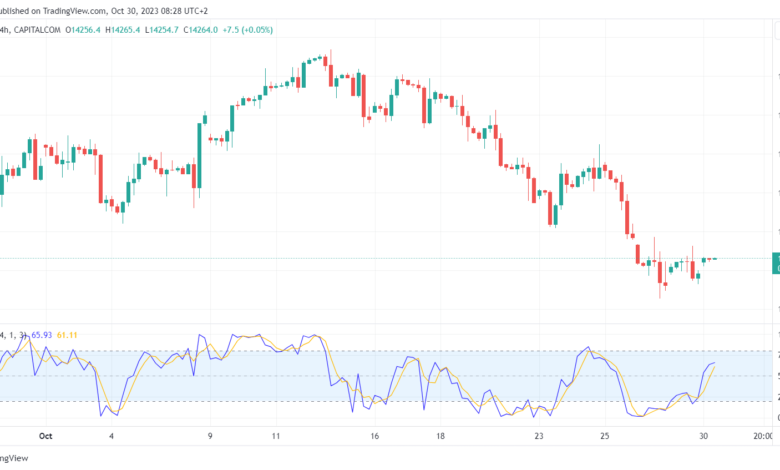The image size is (780, 470).
Task: Select the stochastic signal value 61.11
Action: coord(67,335)
